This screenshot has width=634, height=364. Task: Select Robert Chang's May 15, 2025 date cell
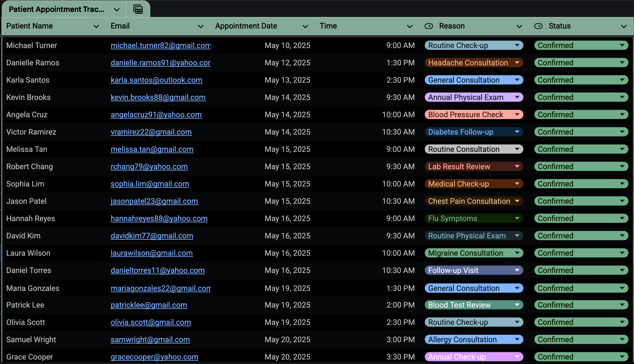(287, 167)
